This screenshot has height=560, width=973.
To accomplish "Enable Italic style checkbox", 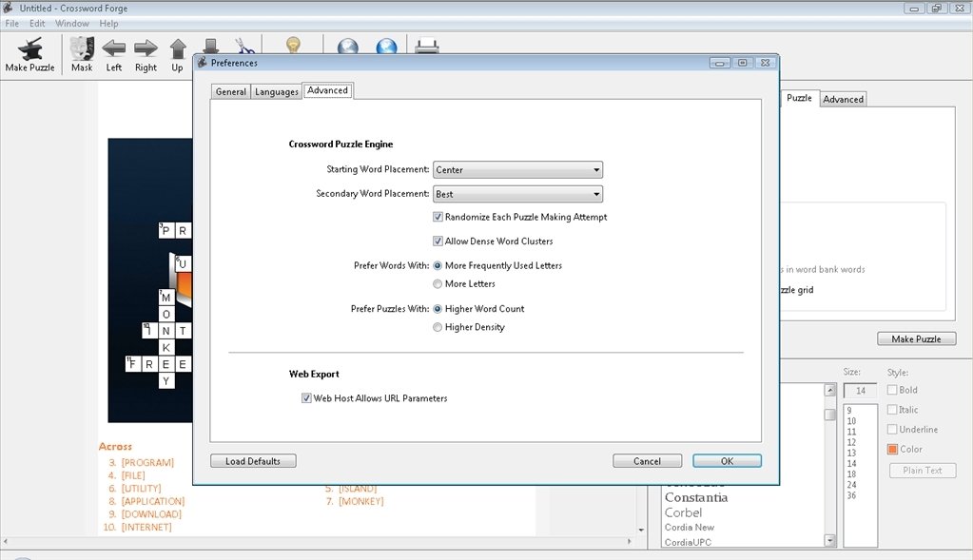I will pos(892,410).
